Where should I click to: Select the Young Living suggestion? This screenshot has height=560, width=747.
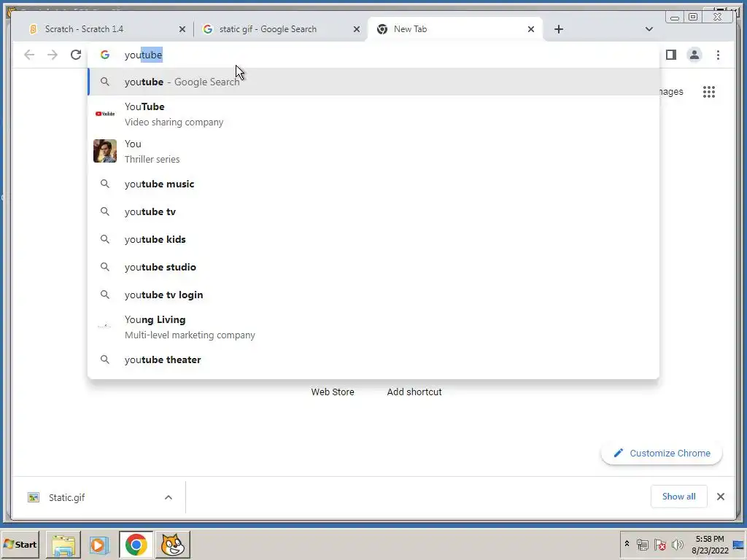tap(373, 327)
